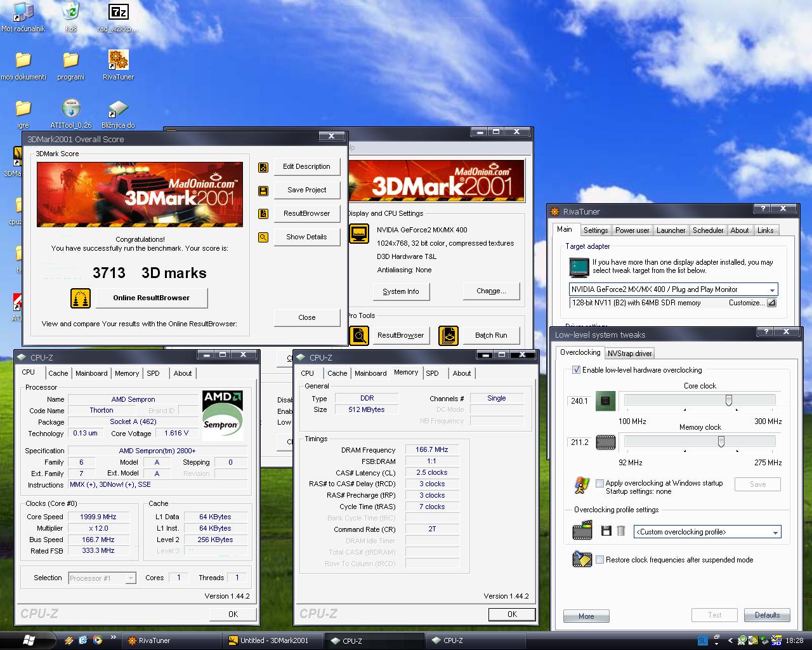
Task: Open the Processor #1 selection dropdown
Action: [x=130, y=578]
